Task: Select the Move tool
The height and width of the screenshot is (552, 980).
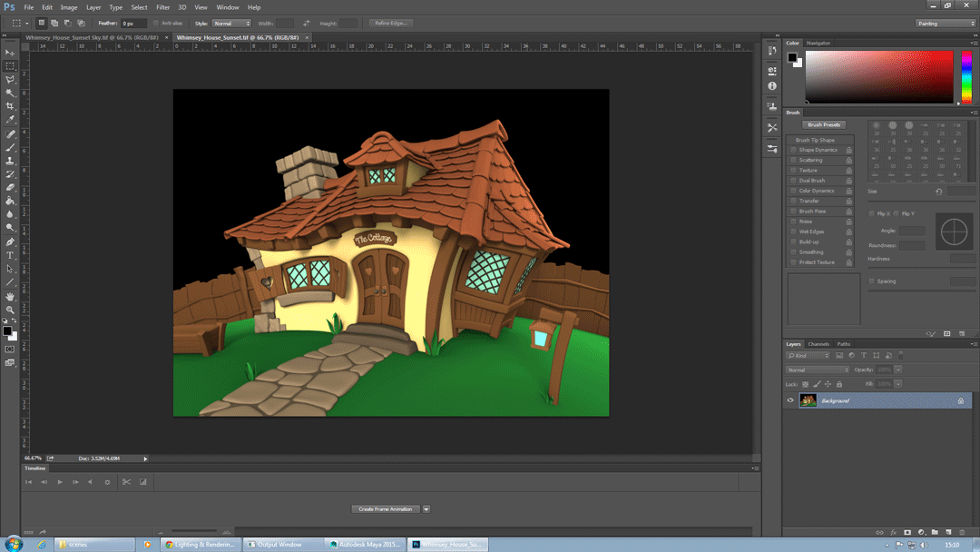Action: pyautogui.click(x=10, y=53)
